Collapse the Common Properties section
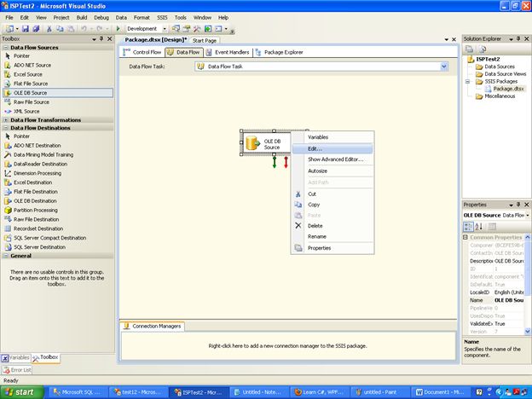The image size is (532, 399). [465, 237]
